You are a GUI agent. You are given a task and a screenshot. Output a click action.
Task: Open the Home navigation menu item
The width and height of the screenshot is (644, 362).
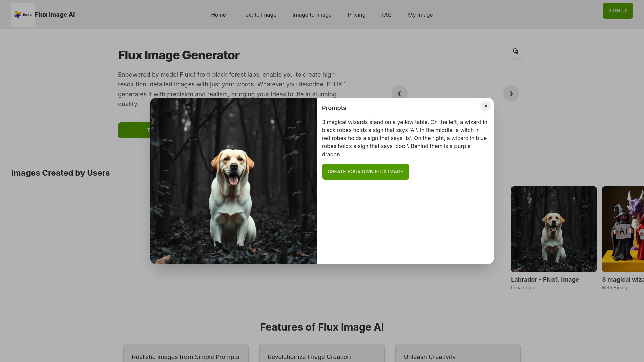point(218,15)
